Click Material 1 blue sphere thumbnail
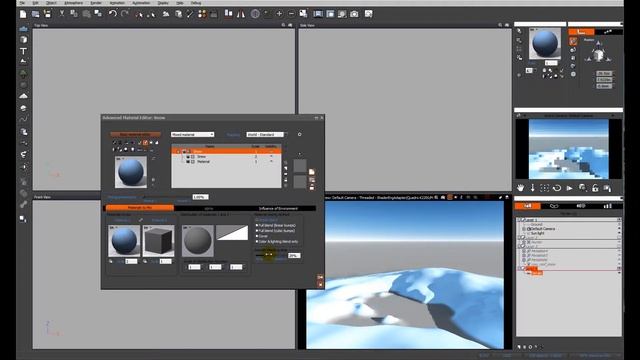Image resolution: width=640 pixels, height=360 pixels. point(124,241)
